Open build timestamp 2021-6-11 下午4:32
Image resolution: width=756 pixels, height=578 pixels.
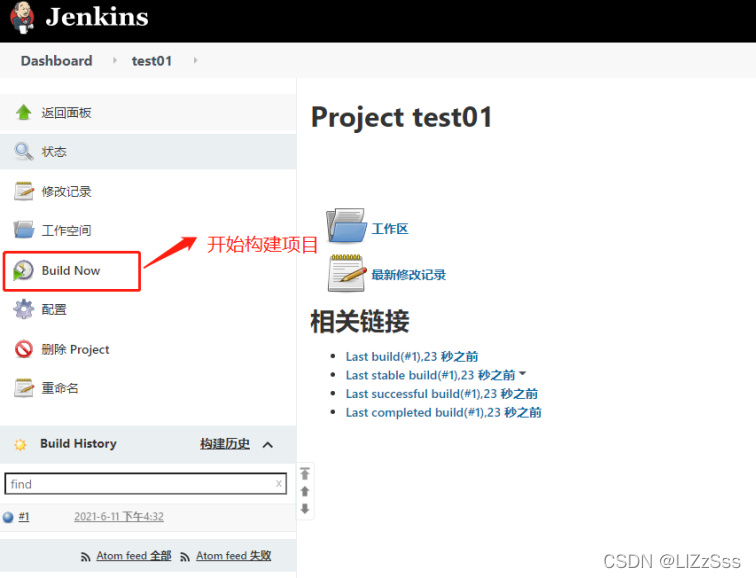[119, 517]
